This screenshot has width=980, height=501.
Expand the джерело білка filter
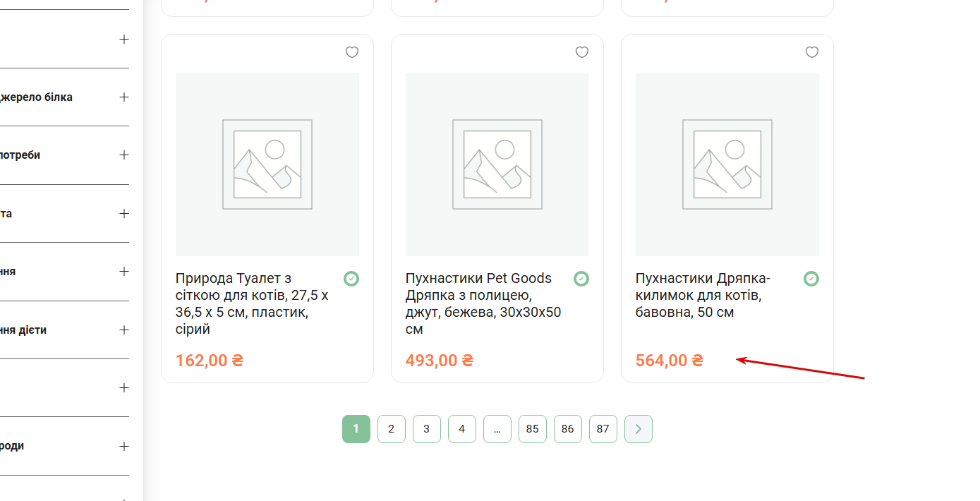pyautogui.click(x=124, y=97)
